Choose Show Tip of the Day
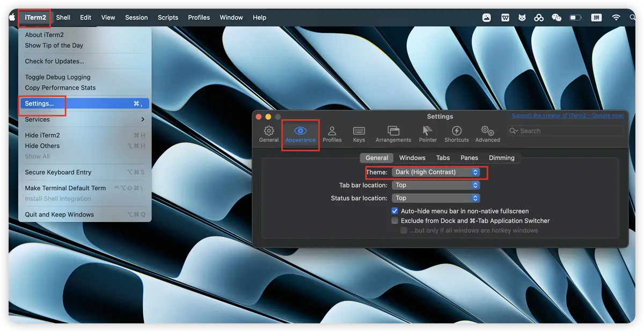The width and height of the screenshot is (644, 332). (84, 46)
